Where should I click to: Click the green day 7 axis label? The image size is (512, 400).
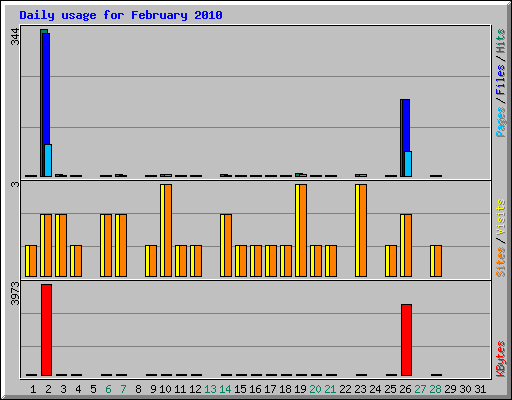click(123, 389)
